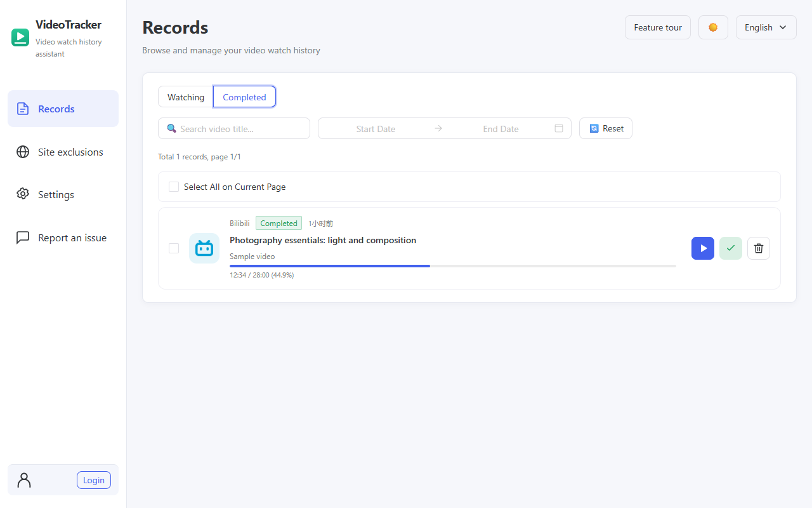The height and width of the screenshot is (508, 812).
Task: Click the Login button
Action: pyautogui.click(x=94, y=480)
